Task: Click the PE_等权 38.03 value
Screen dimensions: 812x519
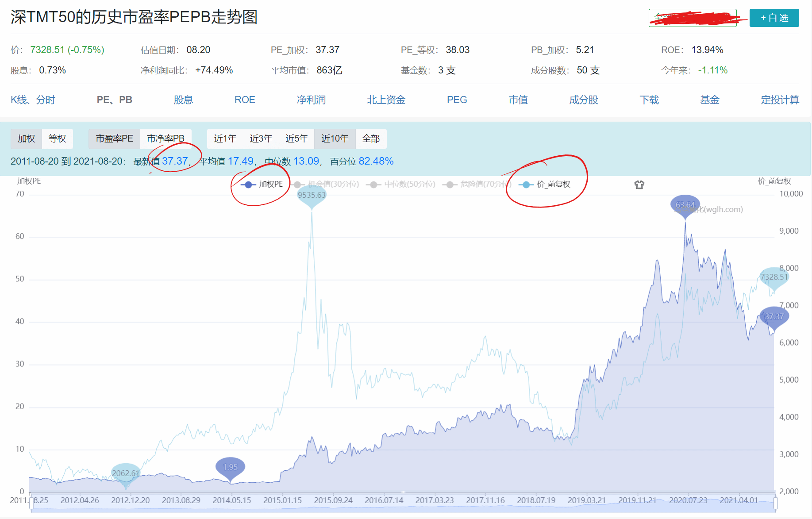Action: (x=458, y=50)
